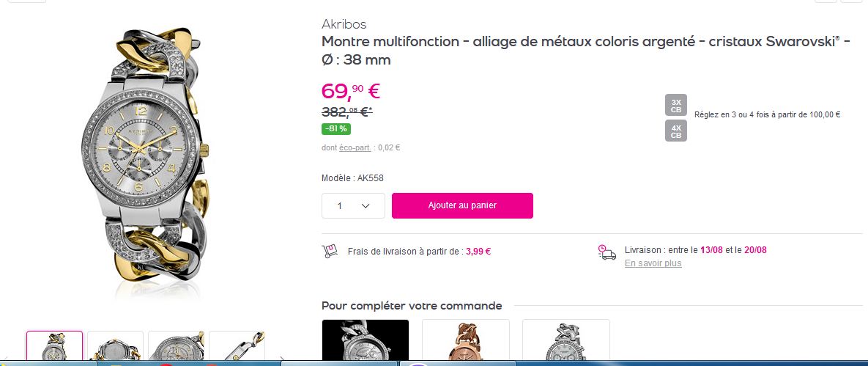The height and width of the screenshot is (366, 868).
Task: Open the suggested rose gold watch
Action: (466, 341)
